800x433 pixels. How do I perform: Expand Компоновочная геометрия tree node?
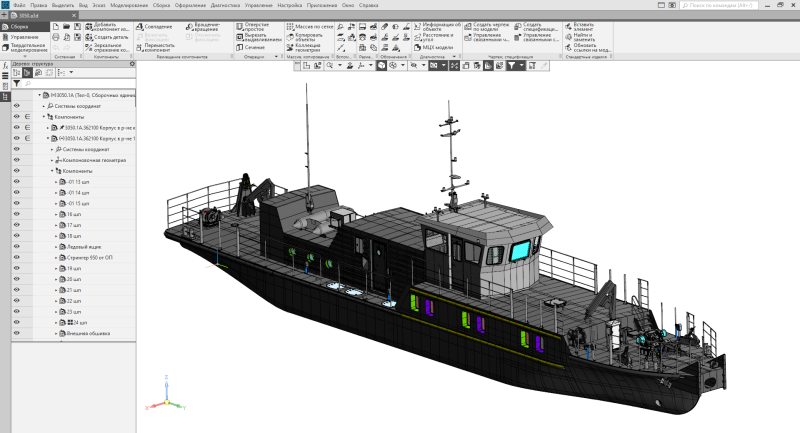click(x=52, y=160)
